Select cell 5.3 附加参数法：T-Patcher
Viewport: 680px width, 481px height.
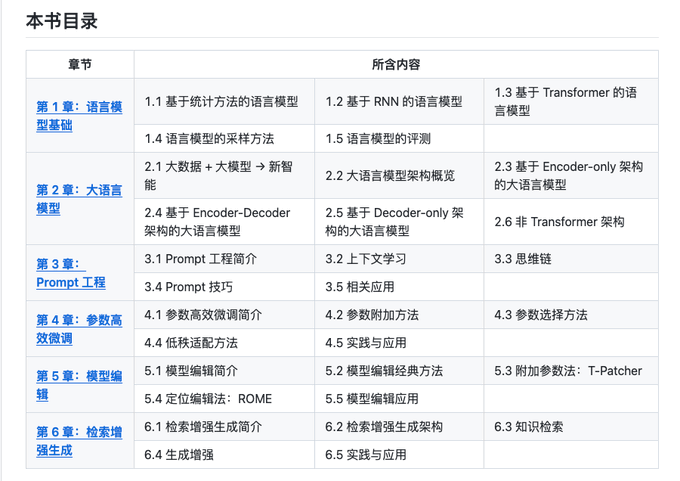(571, 371)
